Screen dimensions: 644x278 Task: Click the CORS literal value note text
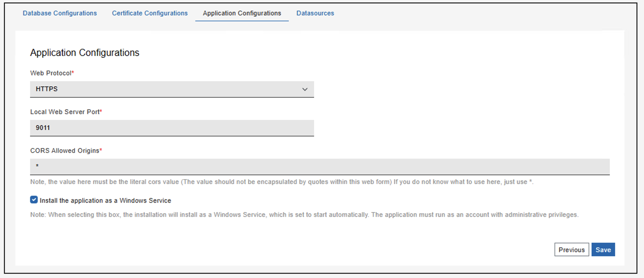pyautogui.click(x=281, y=182)
